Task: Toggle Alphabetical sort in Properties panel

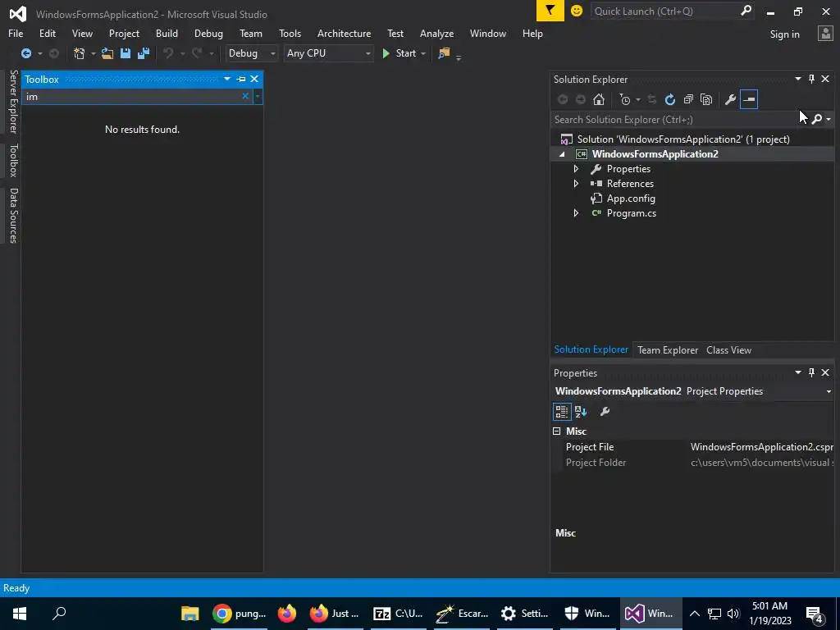Action: point(581,412)
